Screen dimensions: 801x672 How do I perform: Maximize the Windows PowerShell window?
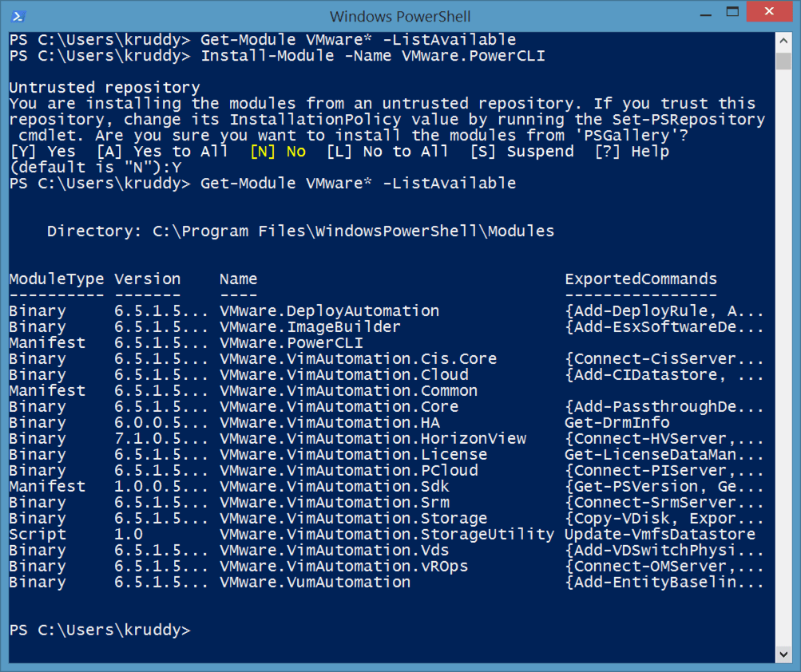tap(732, 12)
